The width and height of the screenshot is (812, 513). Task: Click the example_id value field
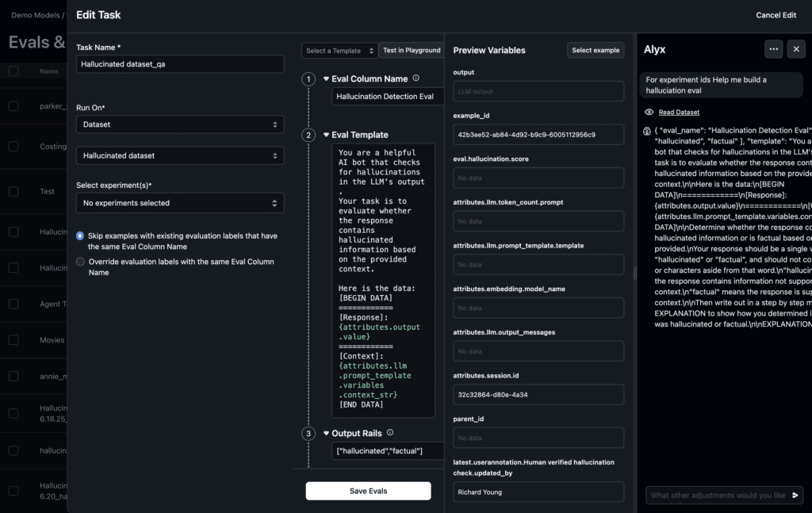[x=538, y=135]
